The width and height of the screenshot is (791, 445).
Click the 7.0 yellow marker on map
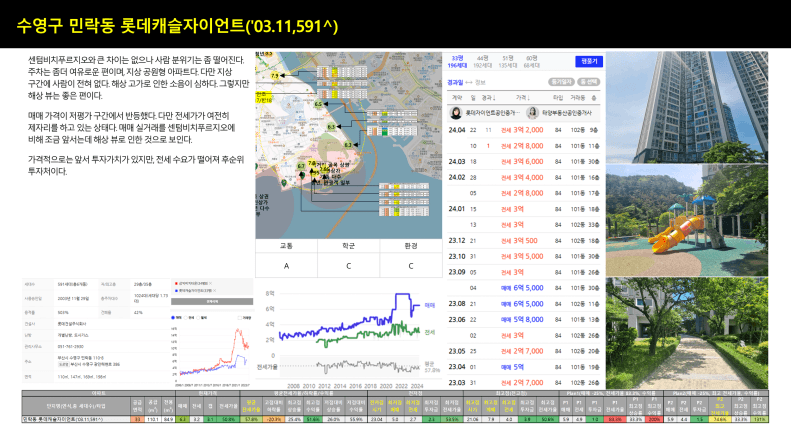click(312, 163)
